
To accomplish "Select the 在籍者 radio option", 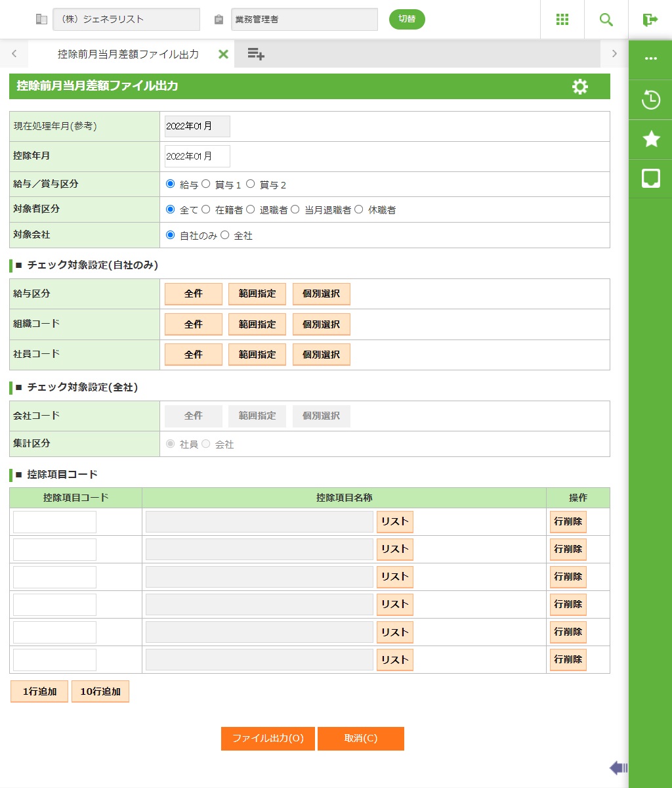I will click(205, 209).
